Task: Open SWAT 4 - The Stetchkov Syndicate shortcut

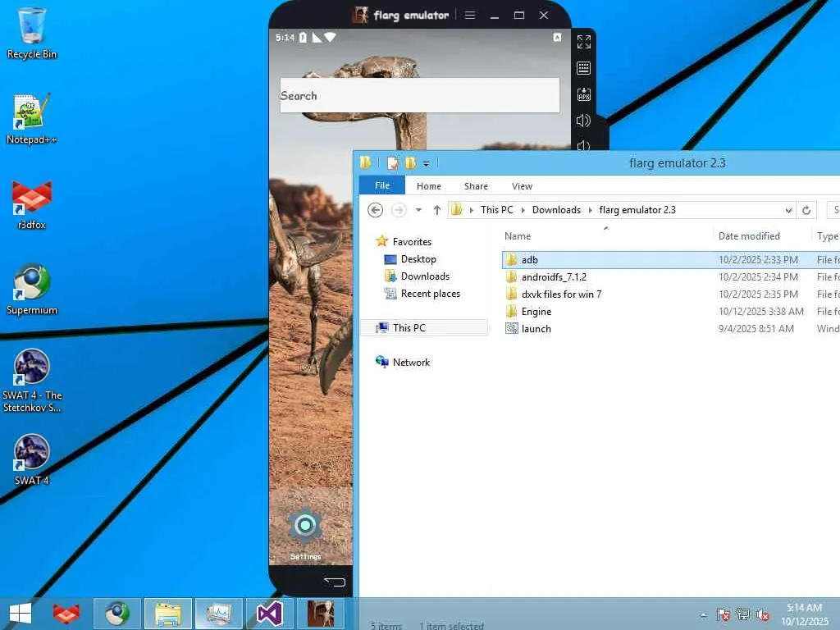Action: (x=32, y=381)
